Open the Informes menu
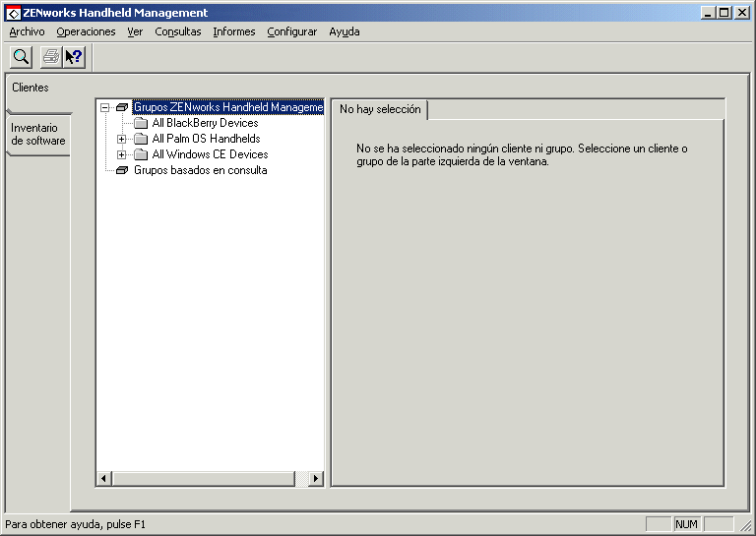756x536 pixels. [x=234, y=31]
